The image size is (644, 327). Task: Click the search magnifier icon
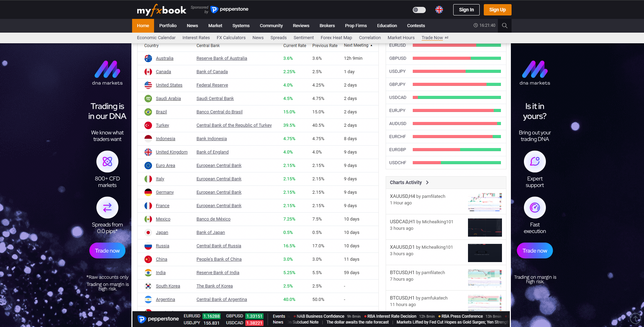point(504,25)
